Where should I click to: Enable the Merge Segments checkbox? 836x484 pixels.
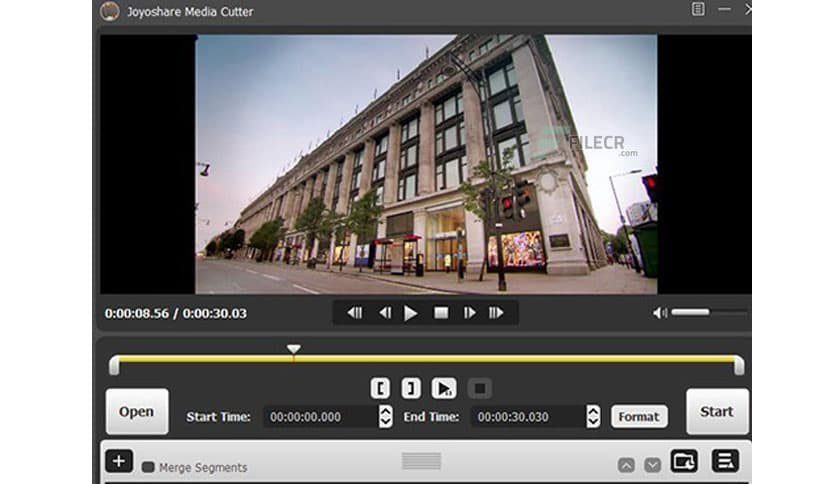point(148,467)
